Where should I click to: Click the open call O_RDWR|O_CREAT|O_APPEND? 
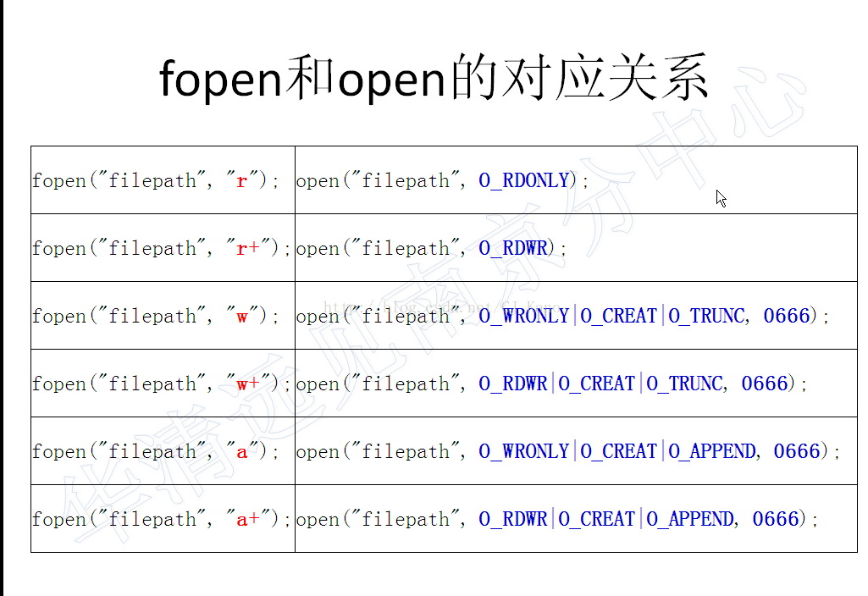pyautogui.click(x=577, y=518)
